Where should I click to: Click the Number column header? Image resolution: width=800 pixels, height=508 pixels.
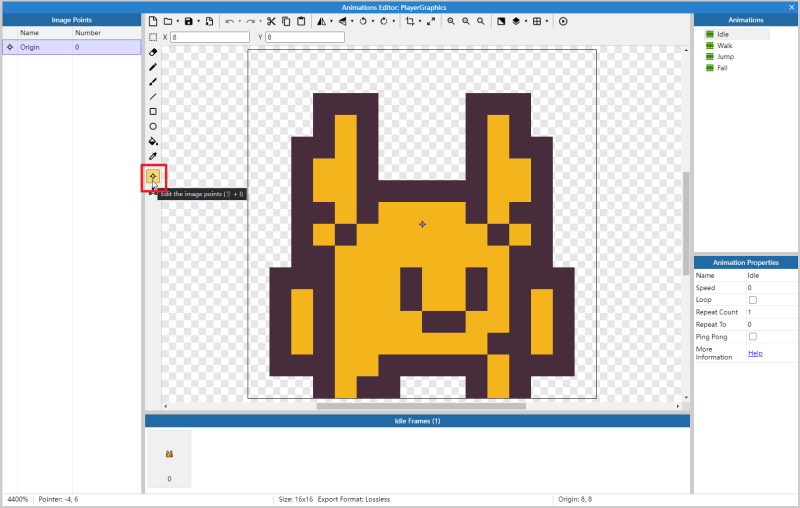[x=88, y=33]
